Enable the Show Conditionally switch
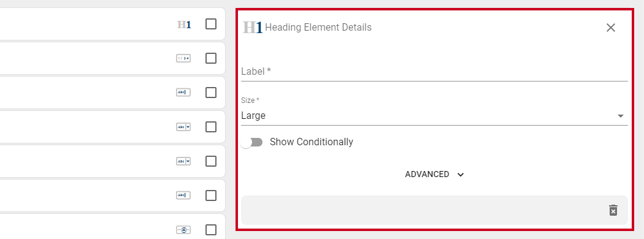Screen dimensions: 644x239 [251, 142]
